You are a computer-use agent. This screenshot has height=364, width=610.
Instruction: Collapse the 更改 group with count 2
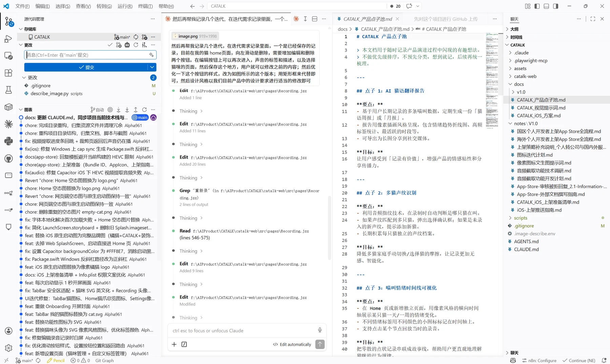pyautogui.click(x=24, y=78)
